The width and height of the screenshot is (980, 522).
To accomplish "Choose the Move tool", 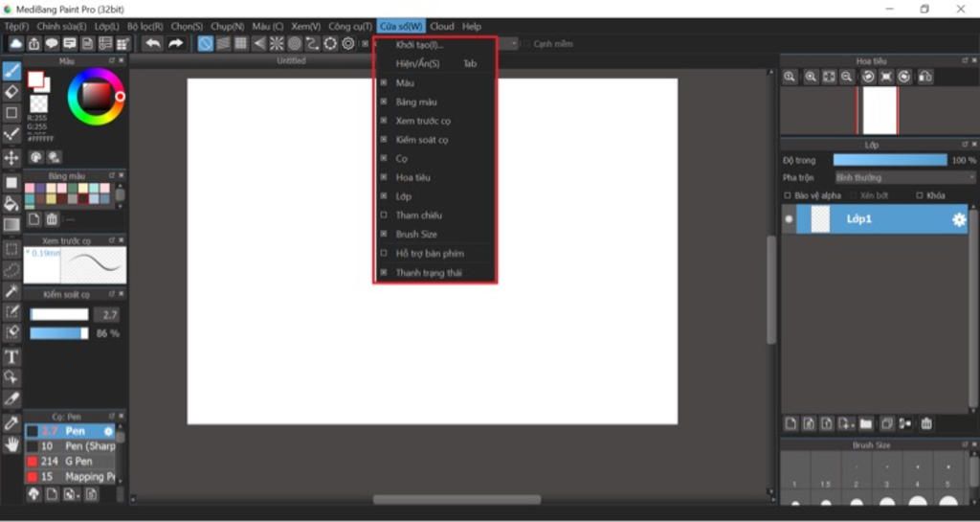I will pyautogui.click(x=11, y=157).
